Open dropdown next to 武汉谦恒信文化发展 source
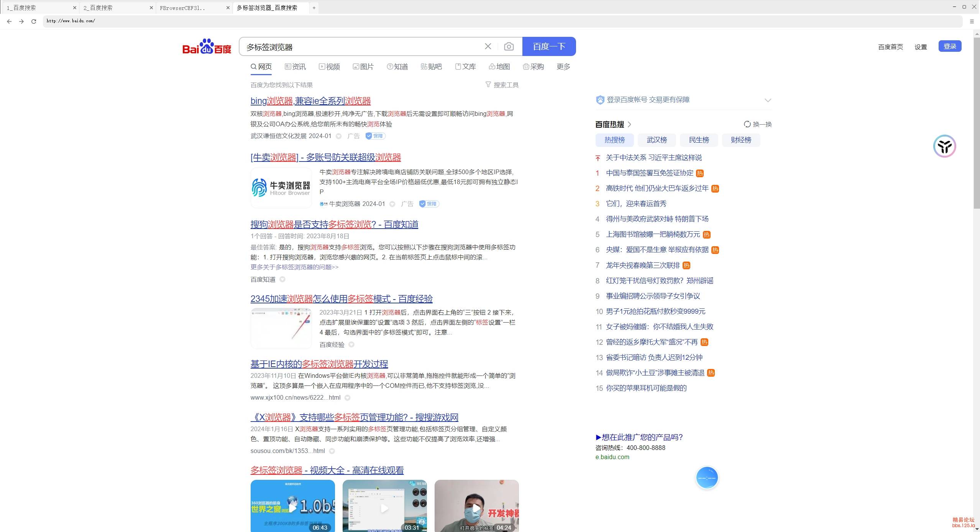Viewport: 980px width, 532px height. pyautogui.click(x=338, y=136)
